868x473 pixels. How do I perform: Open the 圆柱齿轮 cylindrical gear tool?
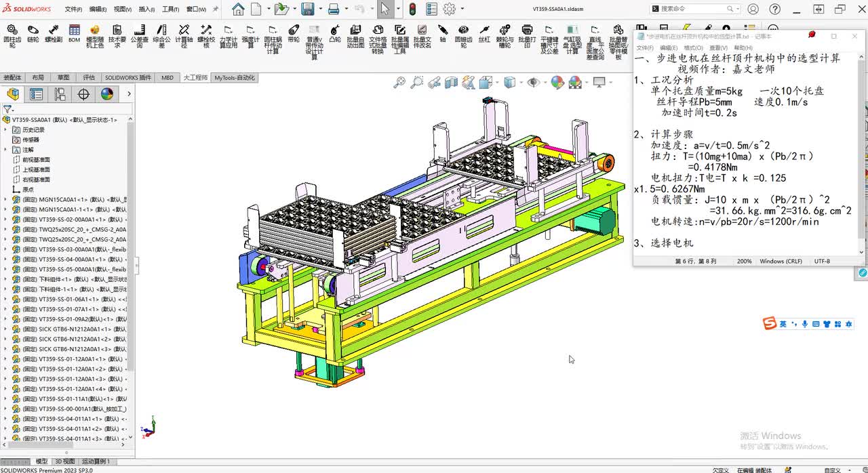click(12, 37)
